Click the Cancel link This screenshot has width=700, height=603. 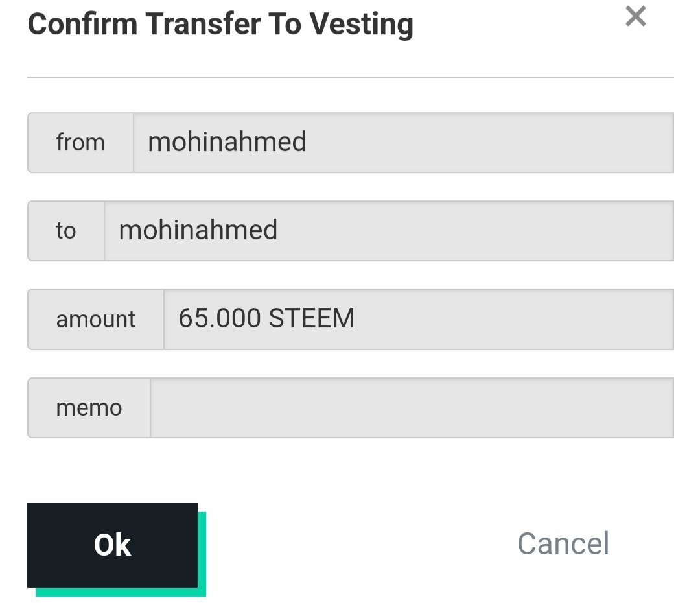pyautogui.click(x=563, y=543)
